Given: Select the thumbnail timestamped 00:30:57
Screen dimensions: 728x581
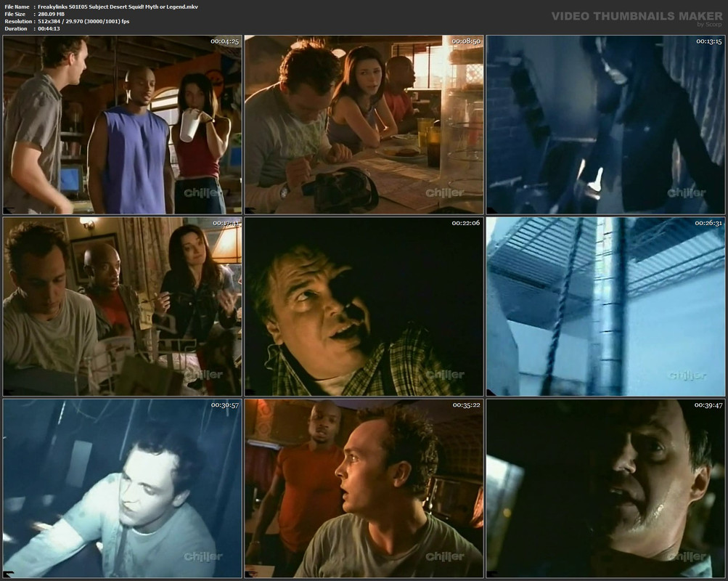Looking at the screenshot, I should click(122, 489).
